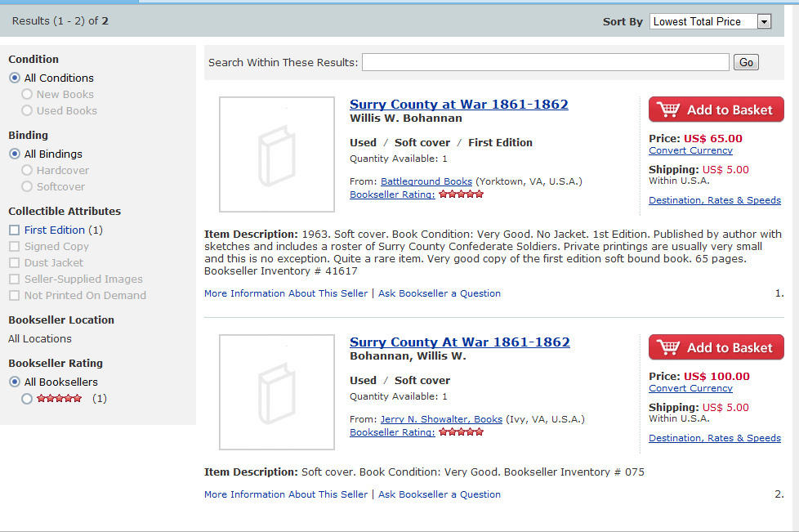
Task: Open the Battleground Books seller link
Action: point(426,181)
